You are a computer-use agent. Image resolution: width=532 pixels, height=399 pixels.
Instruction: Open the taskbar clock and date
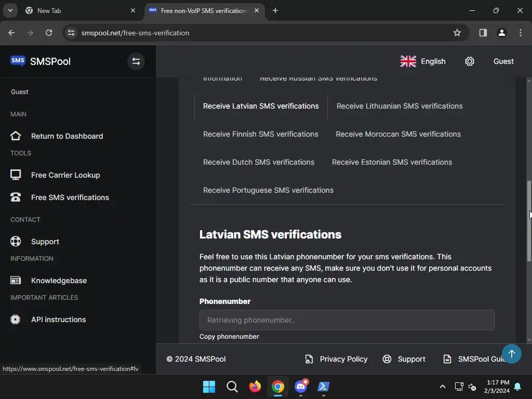(x=497, y=387)
